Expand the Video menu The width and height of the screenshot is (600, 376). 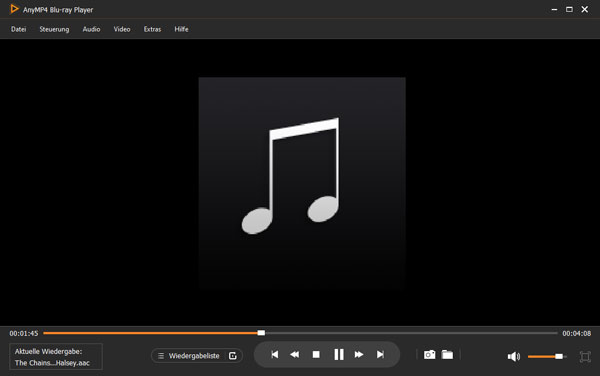pyautogui.click(x=122, y=29)
